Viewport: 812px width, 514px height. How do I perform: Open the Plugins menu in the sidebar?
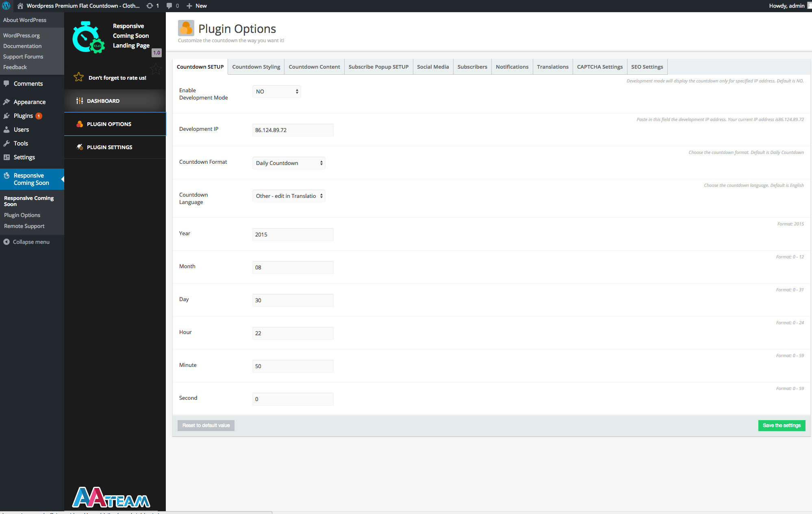23,116
